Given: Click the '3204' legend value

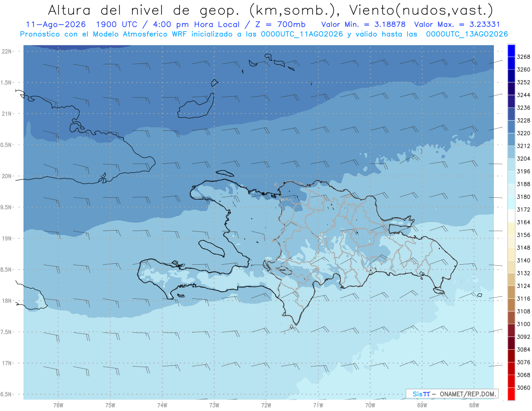Looking at the screenshot, I should coord(524,159).
